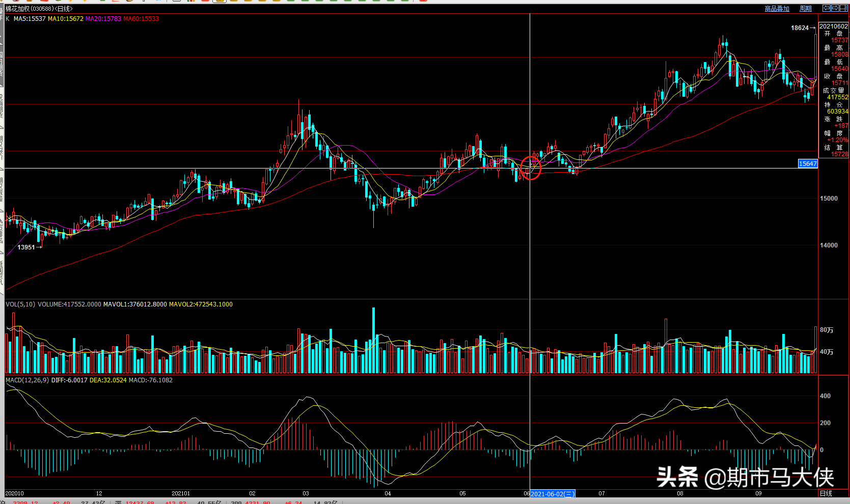850x504 pixels.
Task: Click the 15737 opening price value
Action: (840, 40)
